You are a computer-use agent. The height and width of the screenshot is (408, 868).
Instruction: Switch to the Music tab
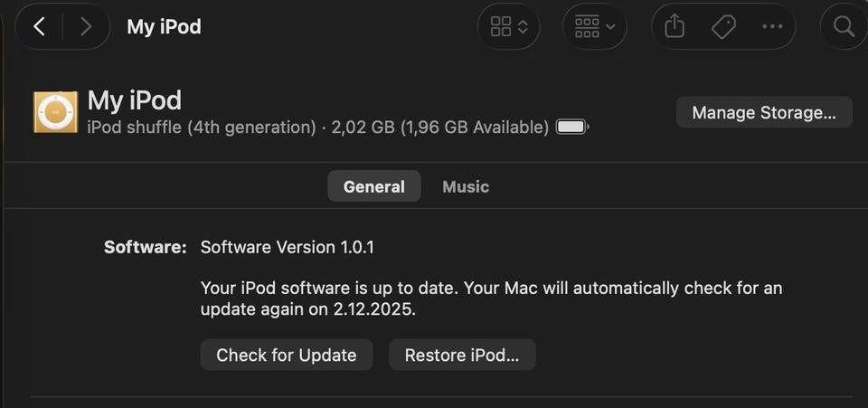pyautogui.click(x=466, y=186)
